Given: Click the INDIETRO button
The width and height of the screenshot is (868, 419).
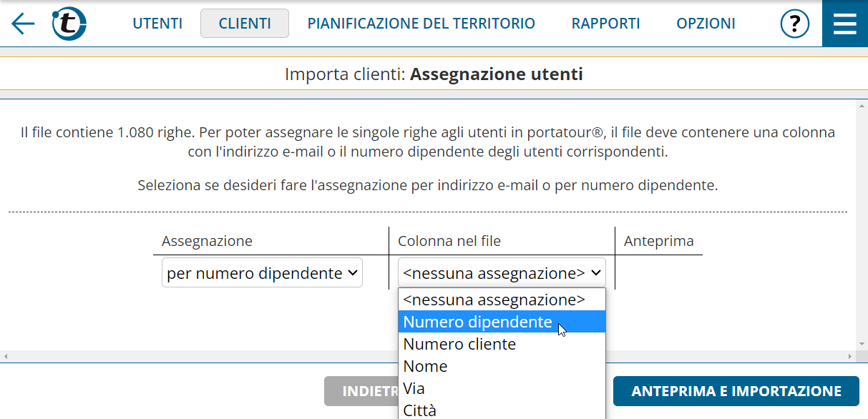Looking at the screenshot, I should coord(361,391).
